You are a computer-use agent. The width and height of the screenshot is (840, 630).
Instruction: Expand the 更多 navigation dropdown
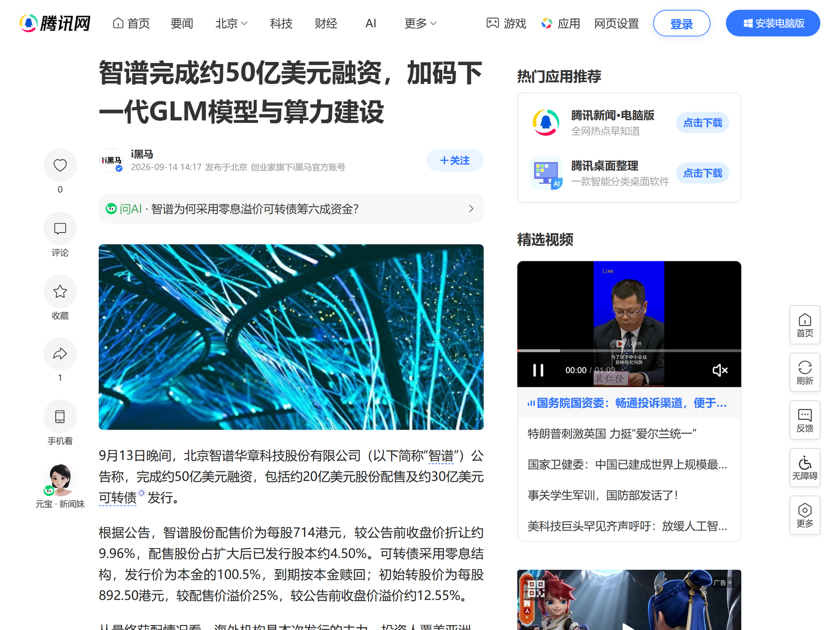point(420,23)
